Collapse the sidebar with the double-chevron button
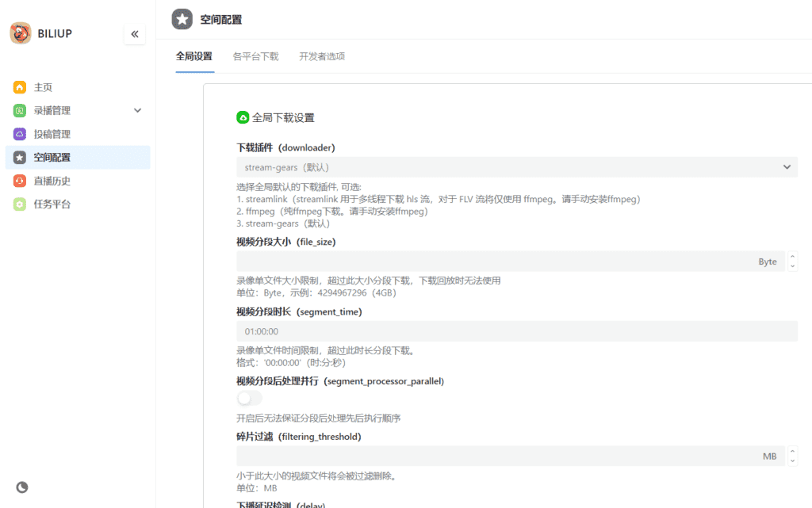 pos(134,34)
